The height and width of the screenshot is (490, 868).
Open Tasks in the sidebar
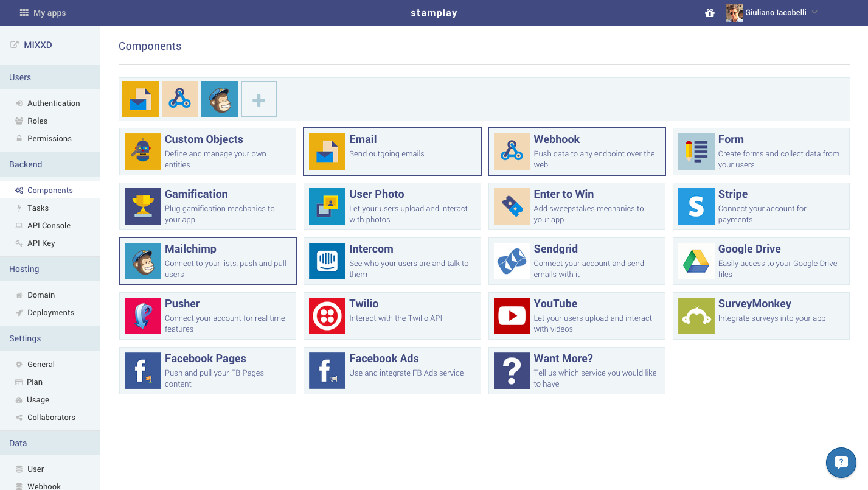click(x=38, y=208)
